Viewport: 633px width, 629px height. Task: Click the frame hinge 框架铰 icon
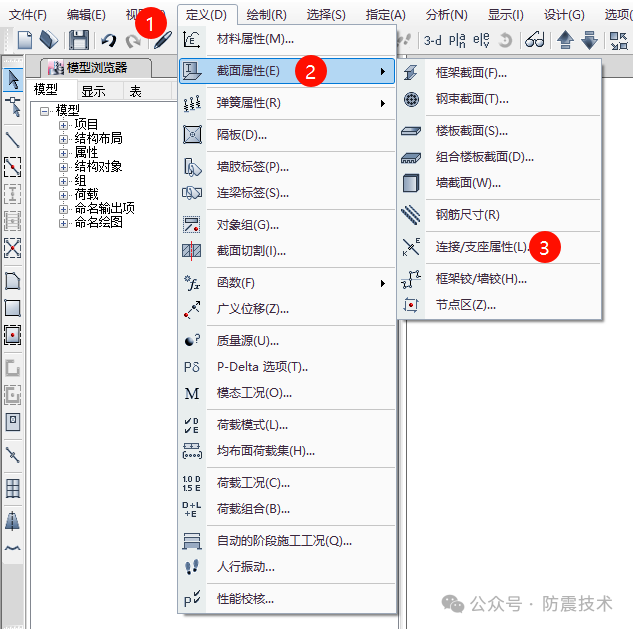click(x=411, y=279)
